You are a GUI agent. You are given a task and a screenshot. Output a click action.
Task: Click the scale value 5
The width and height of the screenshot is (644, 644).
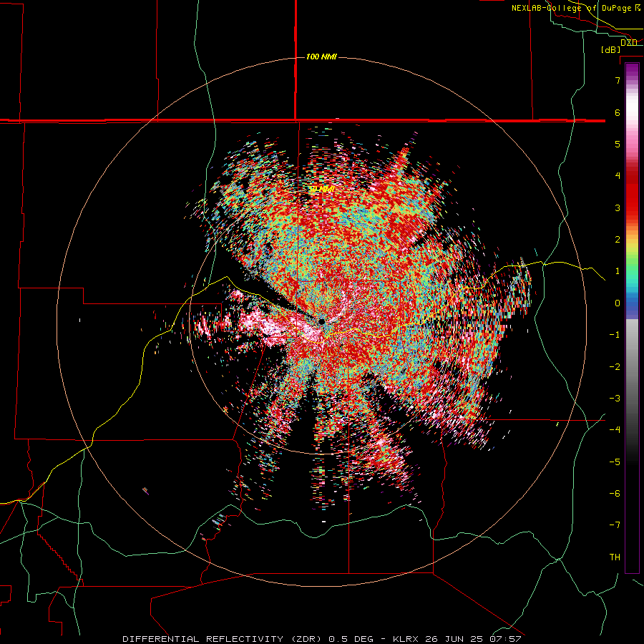tap(618, 144)
